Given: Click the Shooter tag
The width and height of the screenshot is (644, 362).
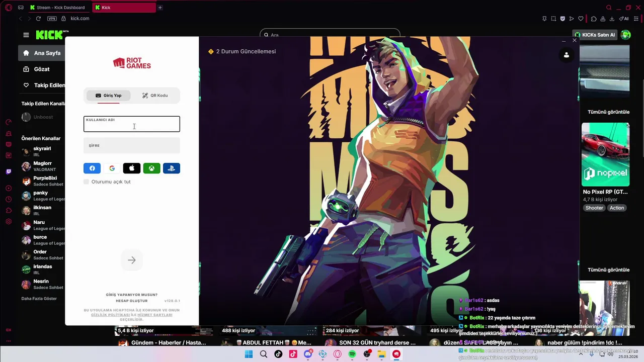Looking at the screenshot, I should point(594,208).
